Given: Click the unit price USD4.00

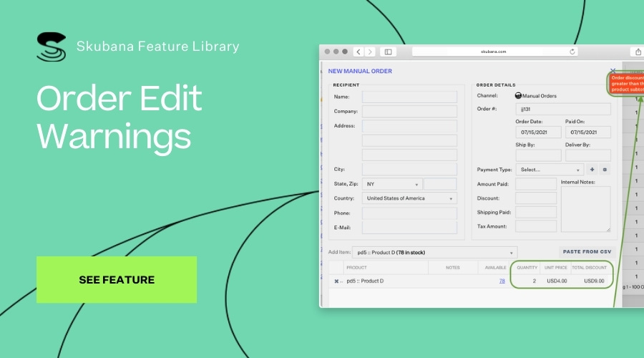Looking at the screenshot, I should pyautogui.click(x=557, y=281).
